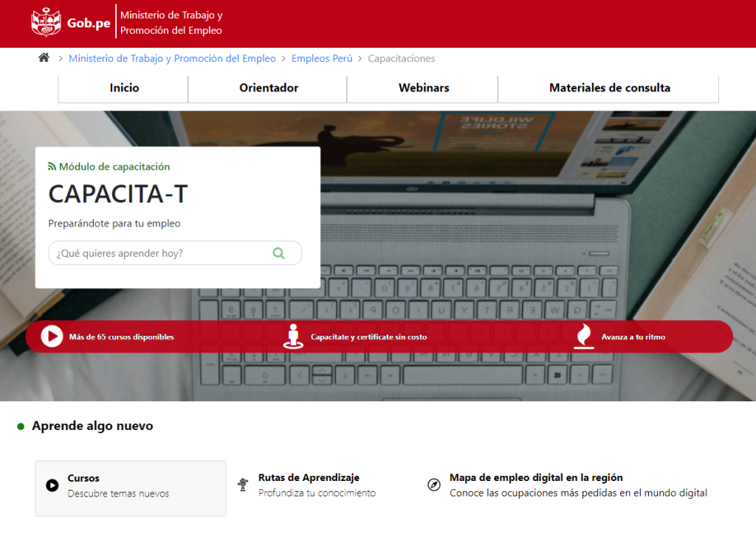Image resolution: width=756 pixels, height=537 pixels.
Task: Click the ¿Qué quieres aprender hoy? search field
Action: point(159,253)
